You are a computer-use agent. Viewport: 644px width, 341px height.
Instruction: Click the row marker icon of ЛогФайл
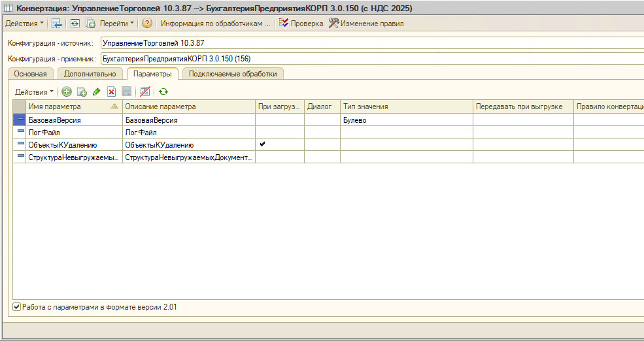(21, 132)
